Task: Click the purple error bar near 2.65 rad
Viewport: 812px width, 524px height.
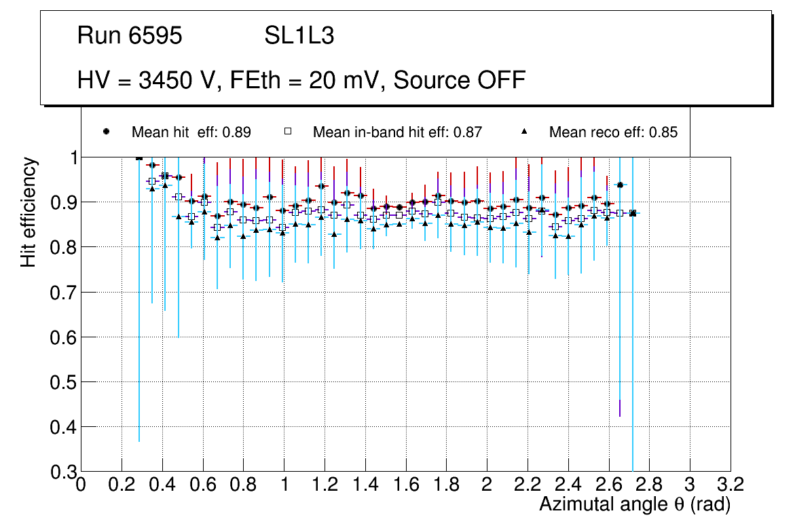Action: (620, 407)
